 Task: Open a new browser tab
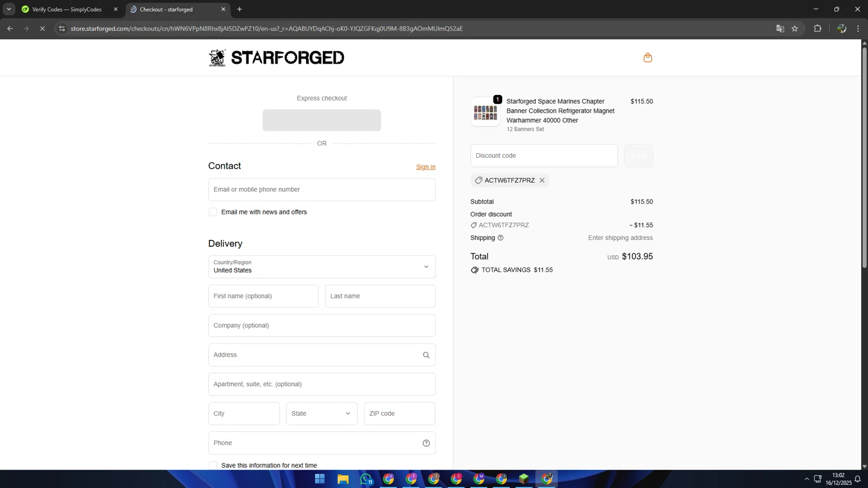pyautogui.click(x=240, y=9)
